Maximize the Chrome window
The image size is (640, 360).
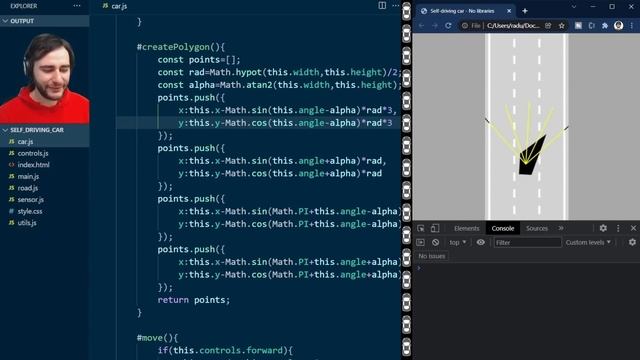(x=612, y=7)
